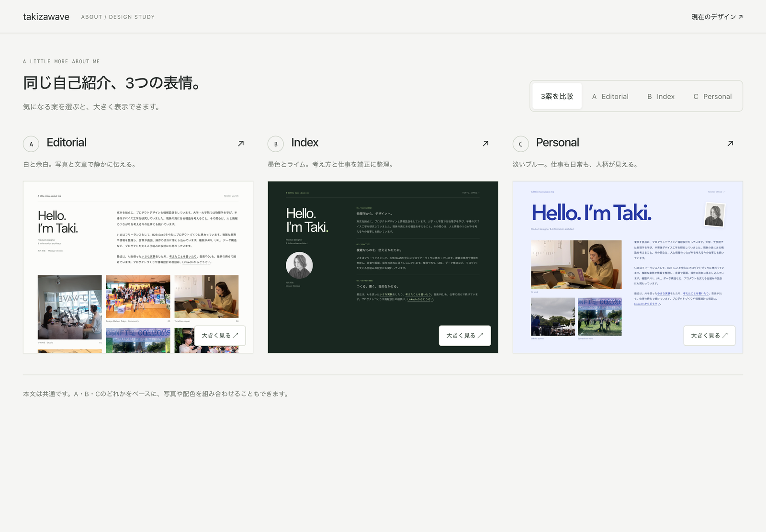Open the Index heading link

click(x=304, y=143)
